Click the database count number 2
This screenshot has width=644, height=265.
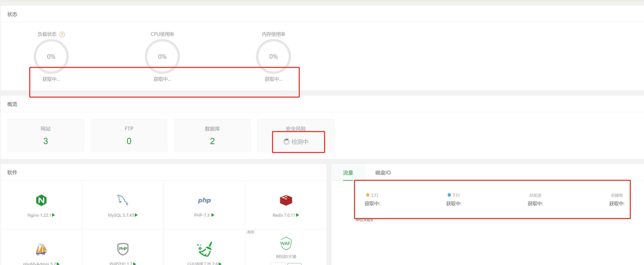tap(212, 141)
